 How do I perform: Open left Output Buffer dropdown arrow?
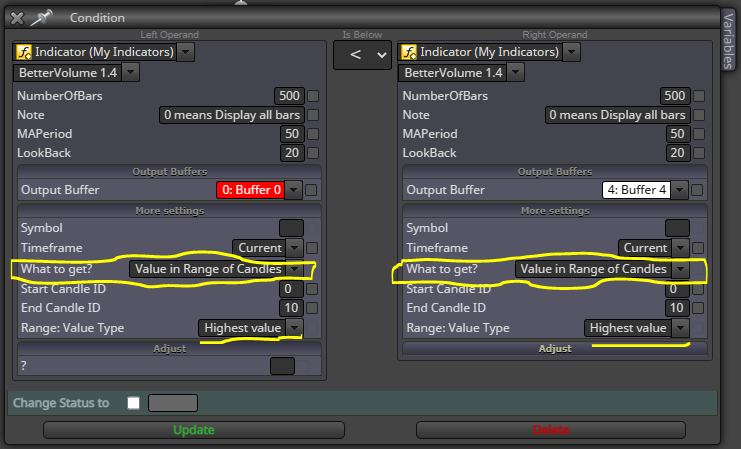[293, 190]
